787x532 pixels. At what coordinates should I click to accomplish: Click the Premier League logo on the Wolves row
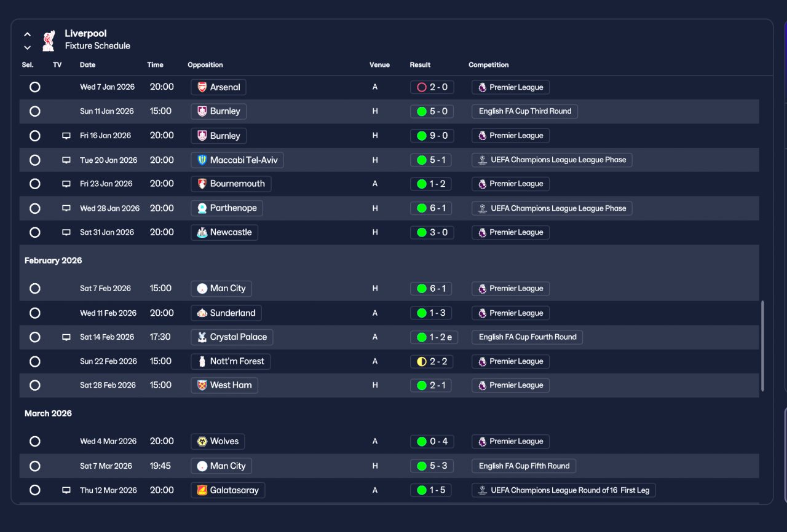(482, 441)
